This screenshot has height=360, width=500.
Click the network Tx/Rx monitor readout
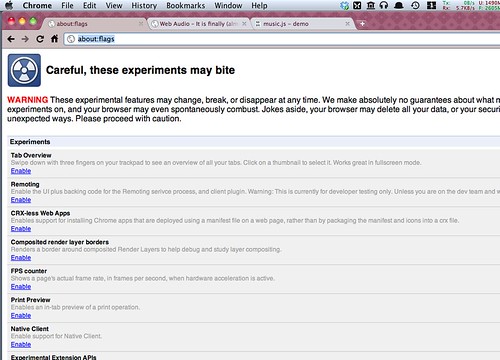[458, 5]
